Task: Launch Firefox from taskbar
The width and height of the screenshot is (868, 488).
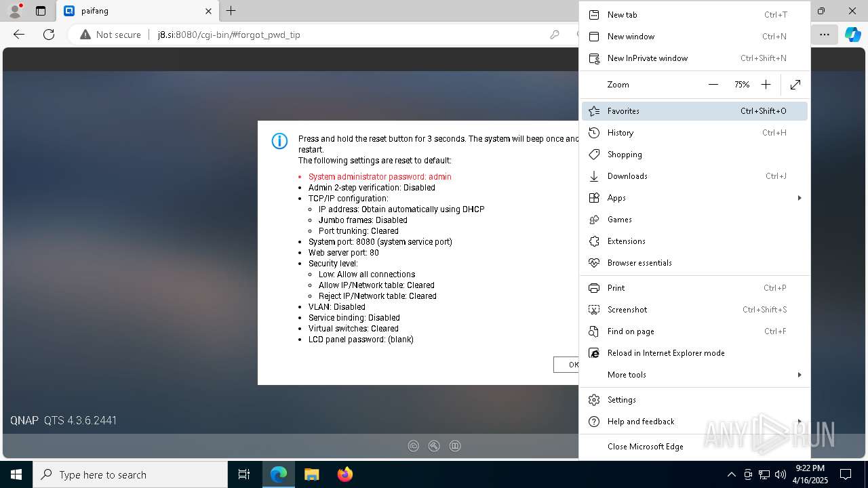Action: 344,474
